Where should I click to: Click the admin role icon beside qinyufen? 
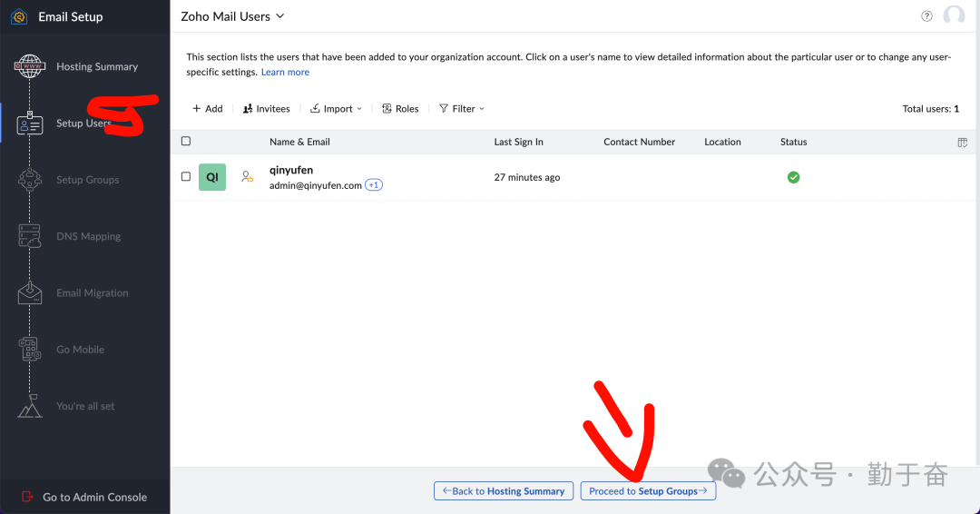247,177
